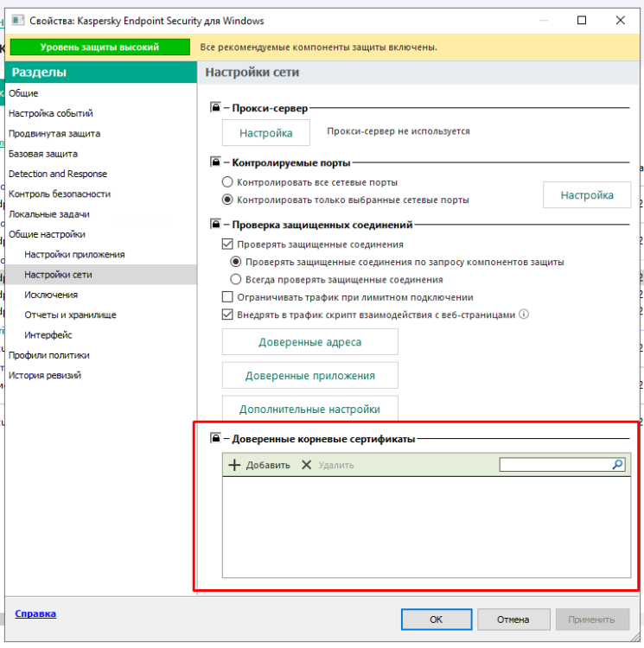Viewport: 644px width, 648px height.
Task: Click the certificate search input field
Action: tap(555, 465)
